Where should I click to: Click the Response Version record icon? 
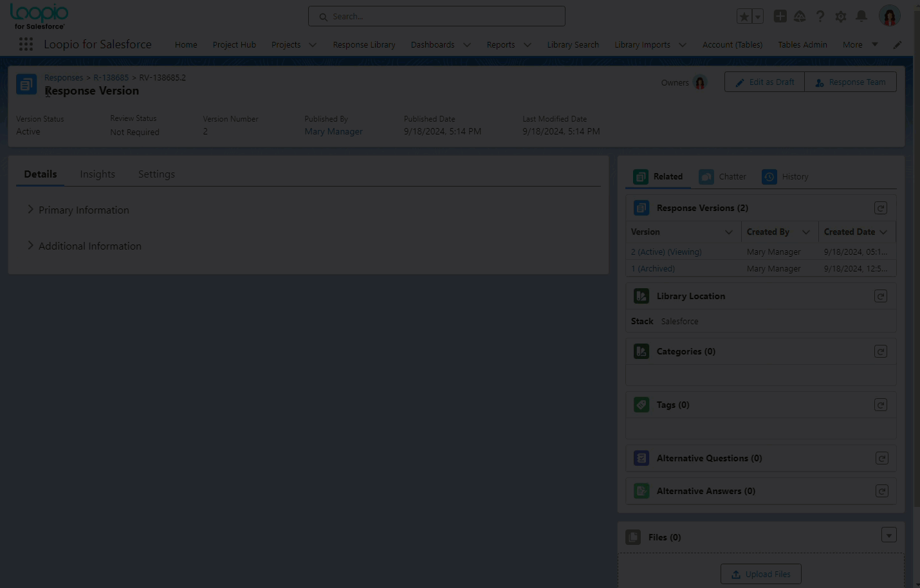pyautogui.click(x=26, y=84)
